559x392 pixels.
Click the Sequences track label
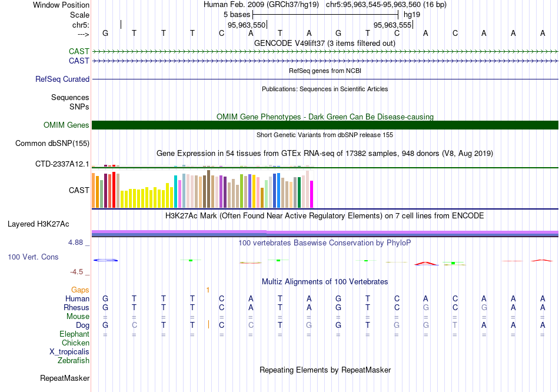(x=70, y=97)
